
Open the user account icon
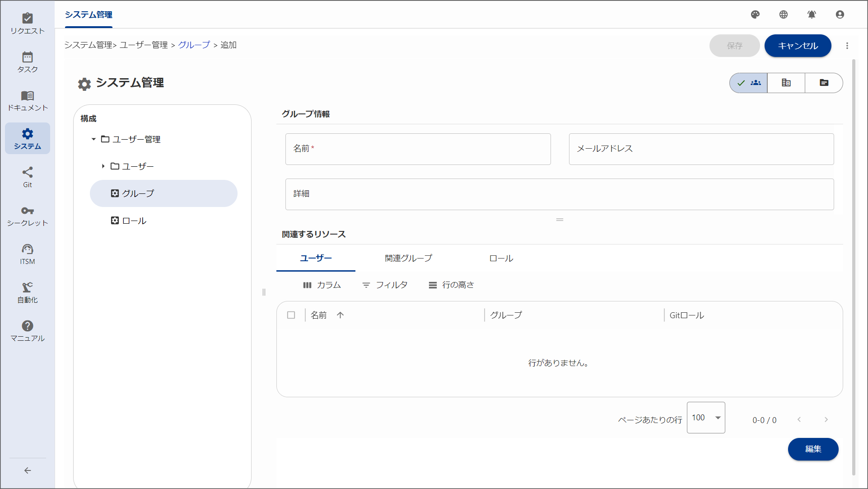[x=840, y=14]
